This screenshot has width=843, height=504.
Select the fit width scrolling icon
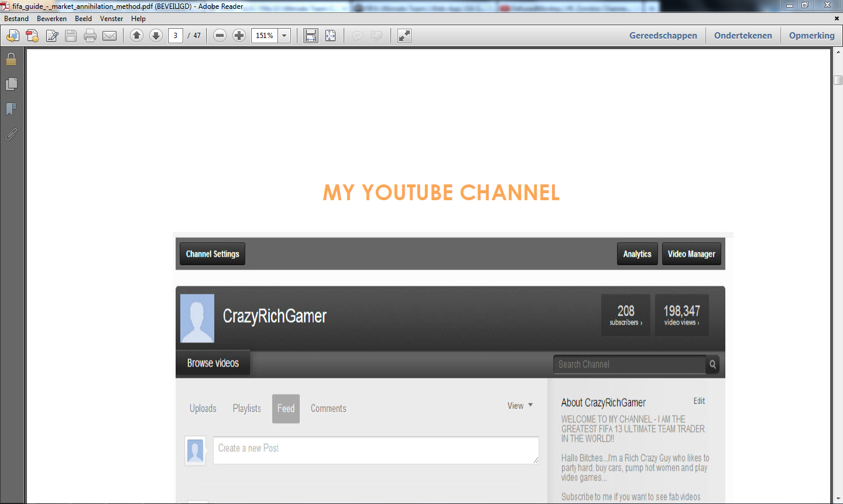coord(311,36)
